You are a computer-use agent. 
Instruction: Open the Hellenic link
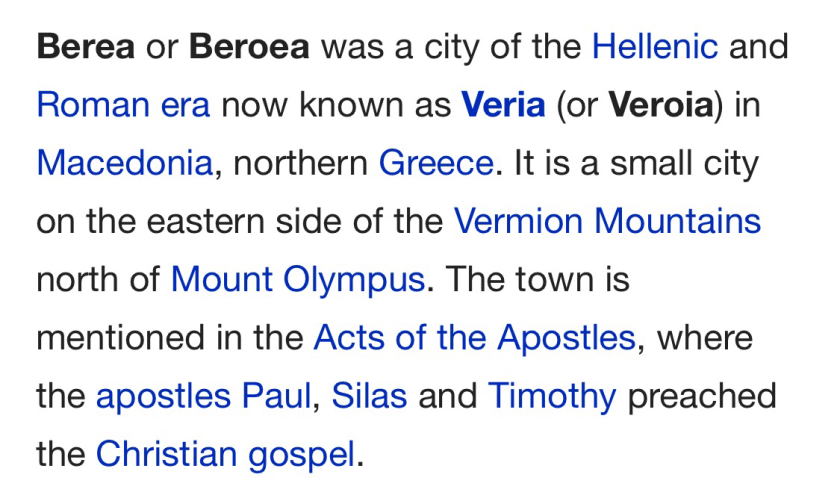655,47
